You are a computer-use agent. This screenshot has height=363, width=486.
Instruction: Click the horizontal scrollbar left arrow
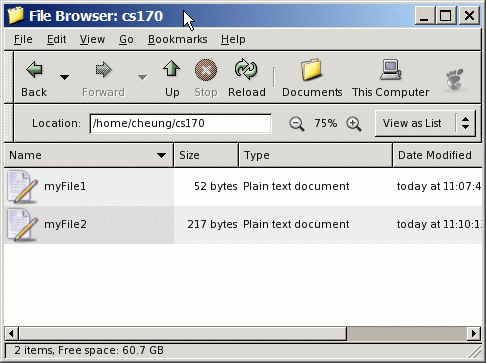tap(11, 333)
